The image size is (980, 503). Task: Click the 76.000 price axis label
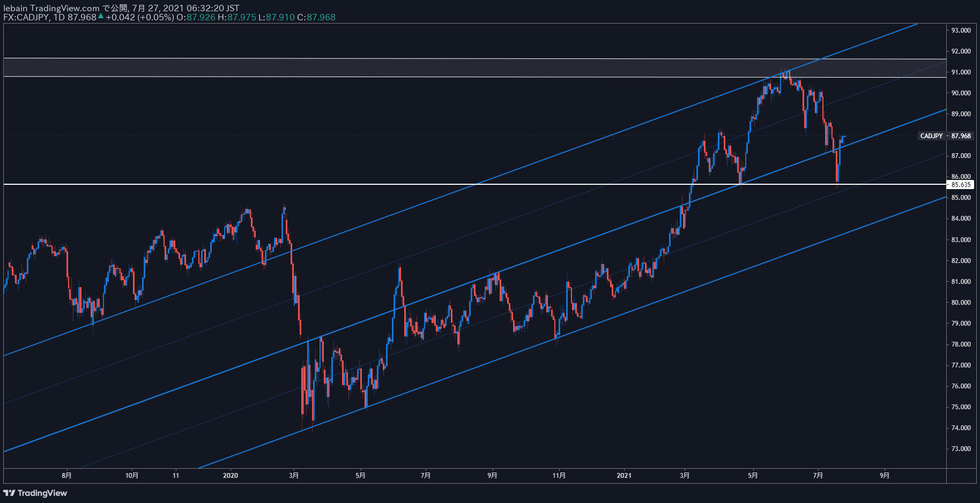pyautogui.click(x=961, y=386)
